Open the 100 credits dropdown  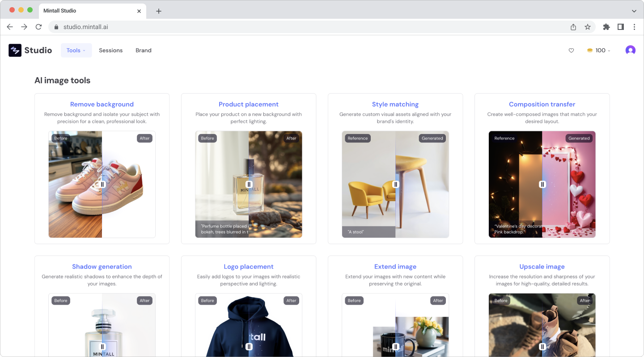tap(599, 50)
